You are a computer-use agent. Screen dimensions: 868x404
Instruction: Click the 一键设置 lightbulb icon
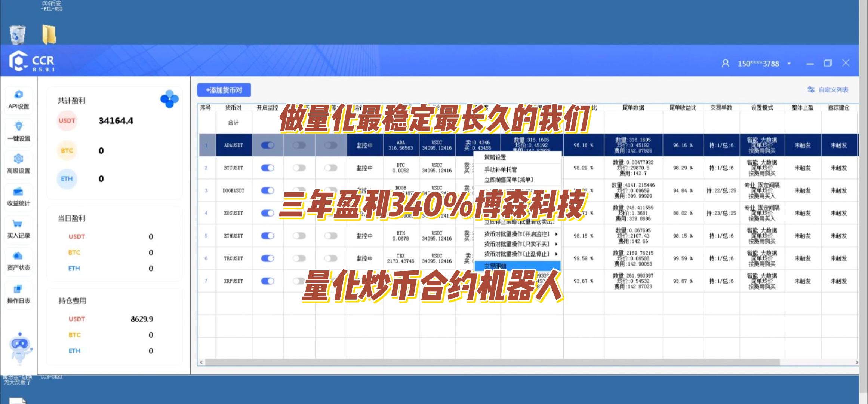(19, 126)
